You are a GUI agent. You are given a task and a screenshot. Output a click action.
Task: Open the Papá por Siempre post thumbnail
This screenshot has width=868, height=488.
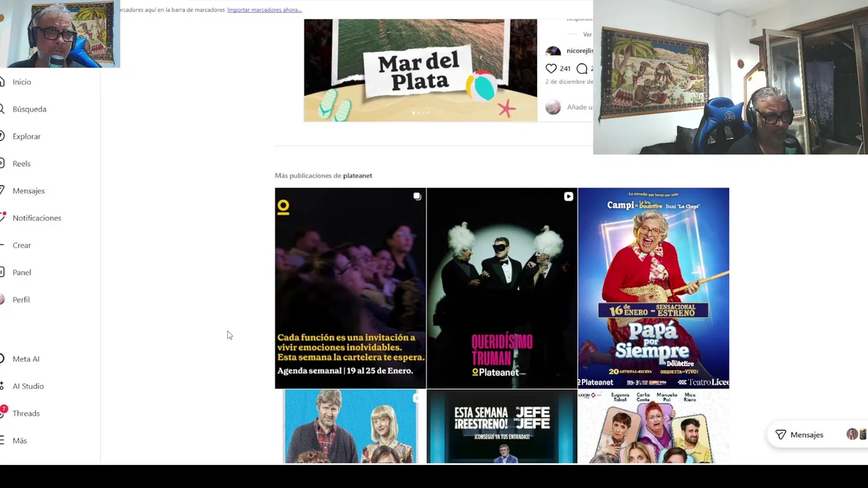[654, 288]
